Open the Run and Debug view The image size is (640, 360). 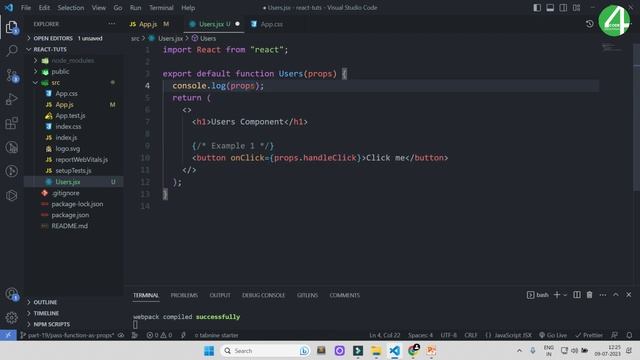pos(12,99)
